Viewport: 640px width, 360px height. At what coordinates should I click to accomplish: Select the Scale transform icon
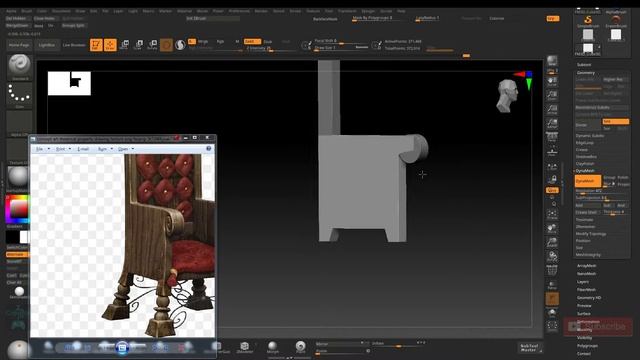point(138,45)
